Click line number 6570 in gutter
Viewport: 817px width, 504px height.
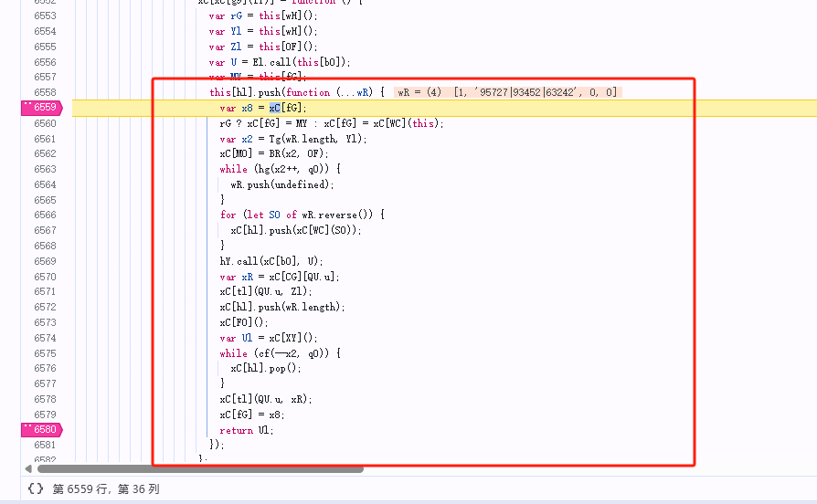point(45,277)
